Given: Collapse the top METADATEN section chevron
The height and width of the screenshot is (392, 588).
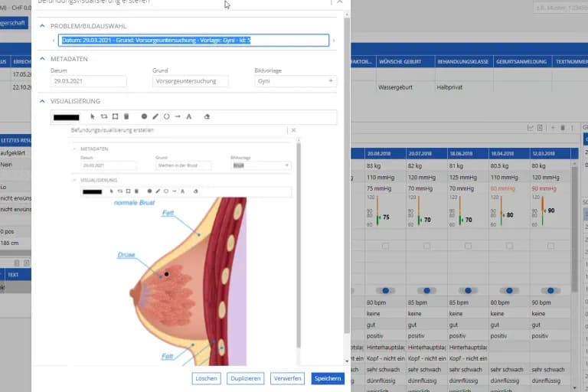Looking at the screenshot, I should coord(42,59).
